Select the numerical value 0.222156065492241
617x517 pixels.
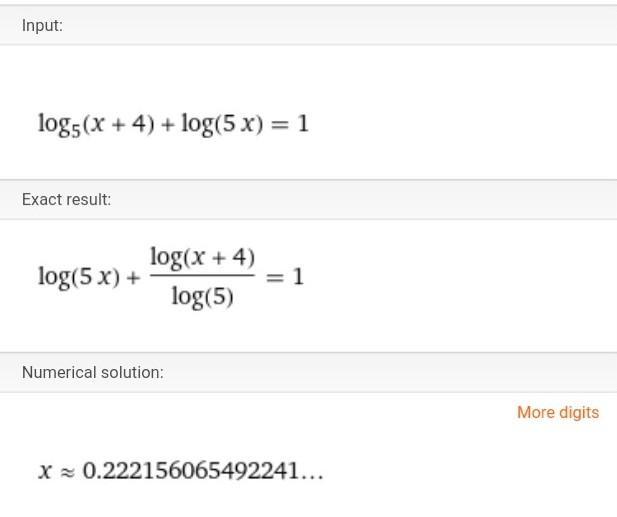click(191, 471)
